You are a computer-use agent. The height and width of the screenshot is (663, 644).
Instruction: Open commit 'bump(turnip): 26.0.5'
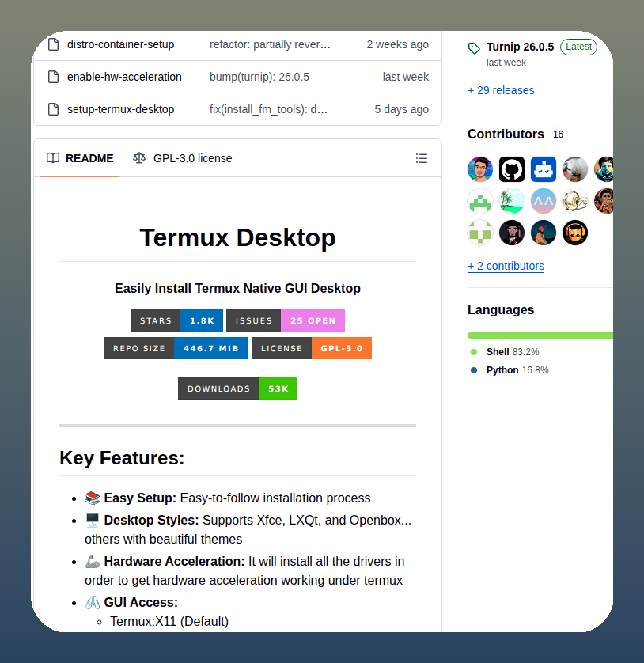[259, 77]
